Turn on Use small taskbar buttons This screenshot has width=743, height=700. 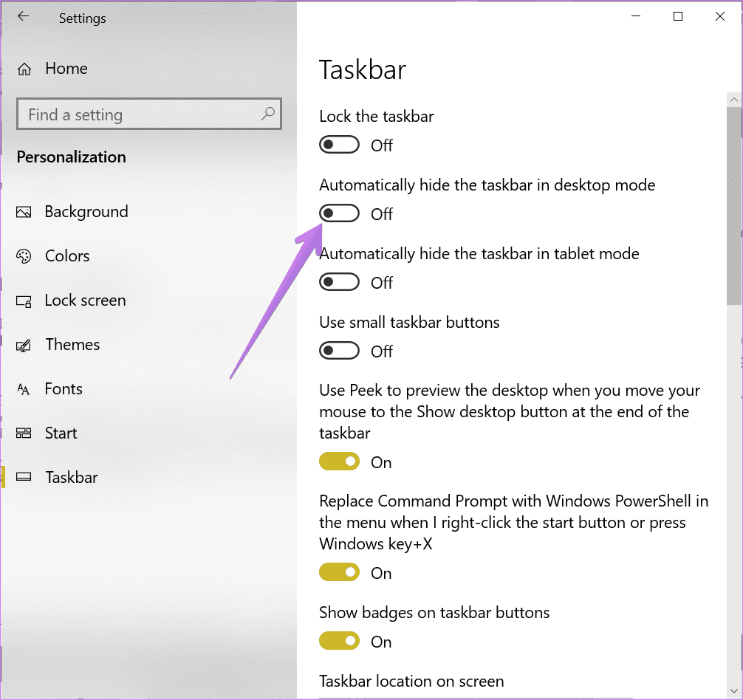[x=339, y=351]
